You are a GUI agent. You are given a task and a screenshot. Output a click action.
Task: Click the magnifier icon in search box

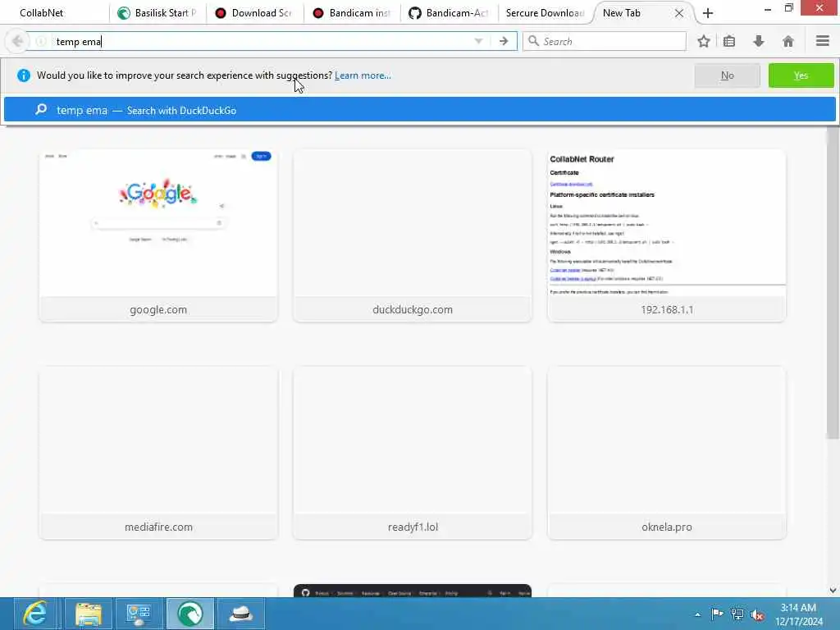533,41
